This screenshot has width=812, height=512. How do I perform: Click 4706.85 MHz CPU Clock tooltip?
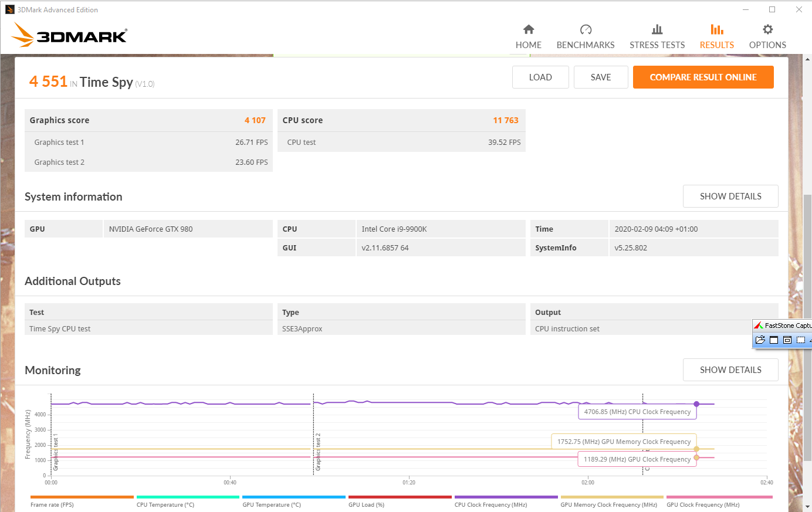pyautogui.click(x=637, y=412)
